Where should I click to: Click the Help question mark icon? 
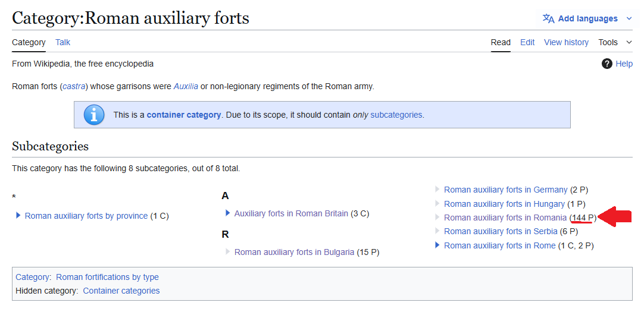607,64
